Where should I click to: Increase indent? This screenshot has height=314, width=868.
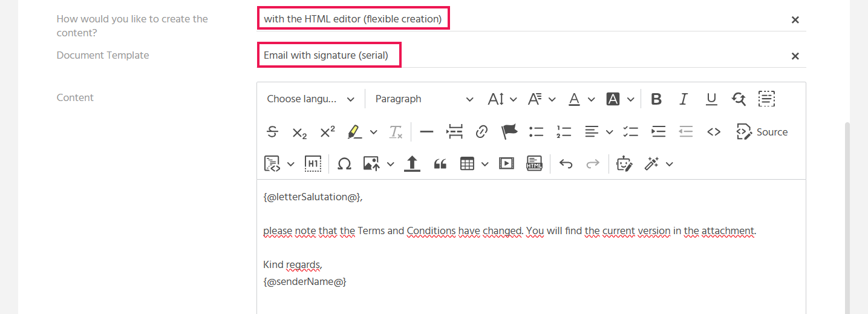coord(658,132)
